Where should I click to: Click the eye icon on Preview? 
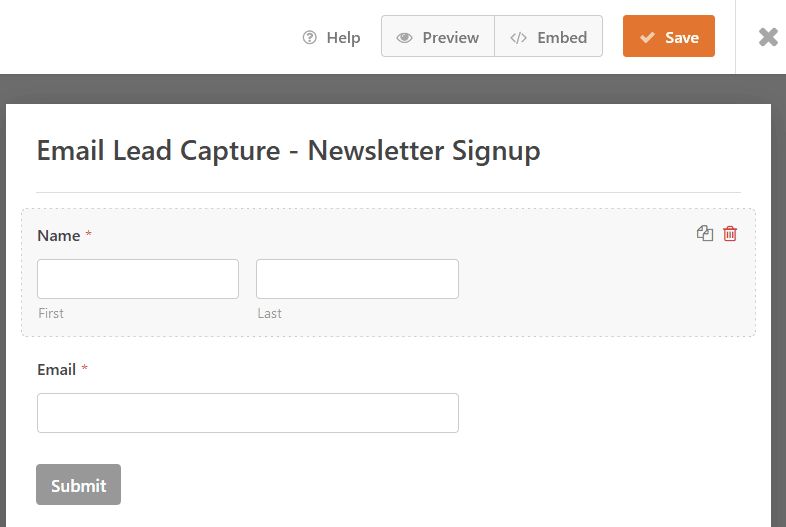405,38
